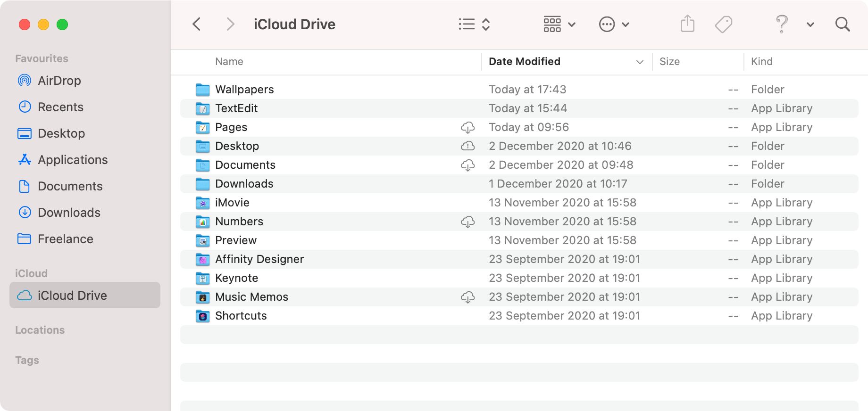Open the group-by grid dropdown
Viewport: 868px width, 411px height.
(x=559, y=24)
